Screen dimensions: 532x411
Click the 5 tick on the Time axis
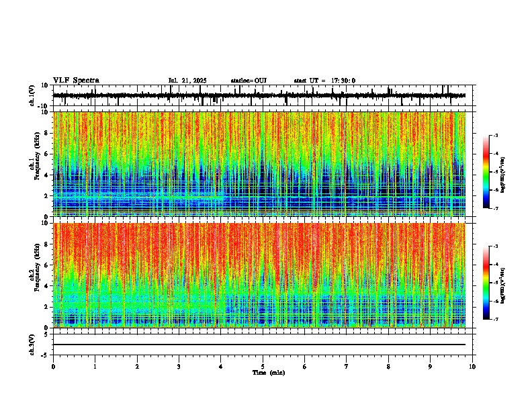coord(263,367)
